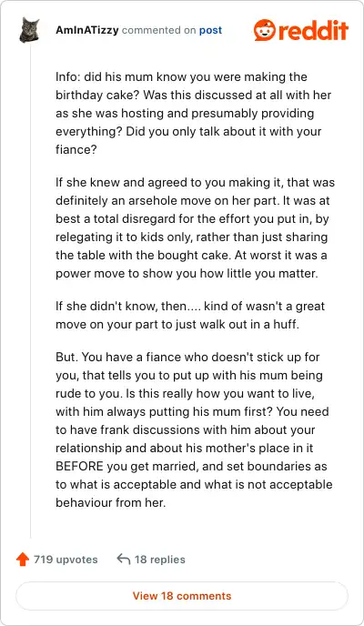Follow the blue "post" link
The image size is (364, 626).
click(210, 30)
